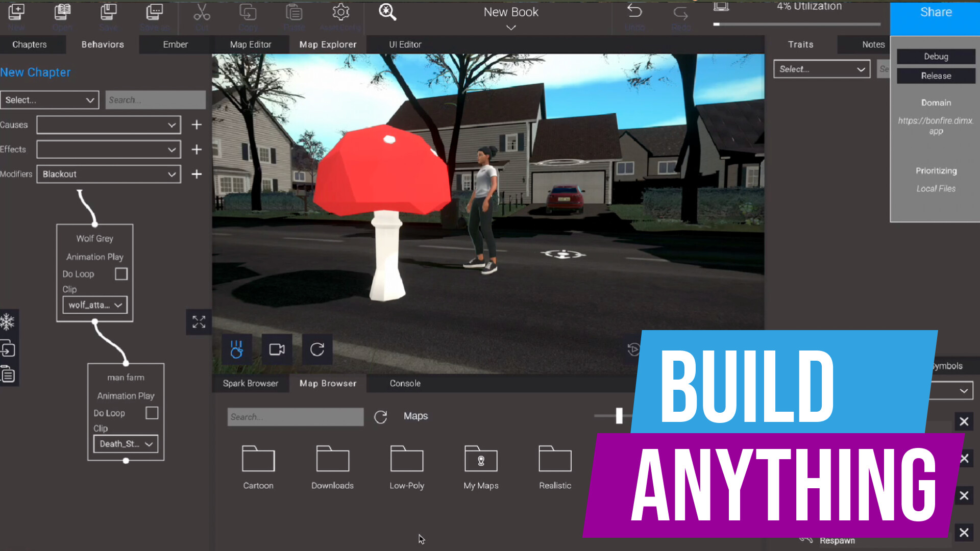Toggle Do Loop for man farm

pos(152,413)
